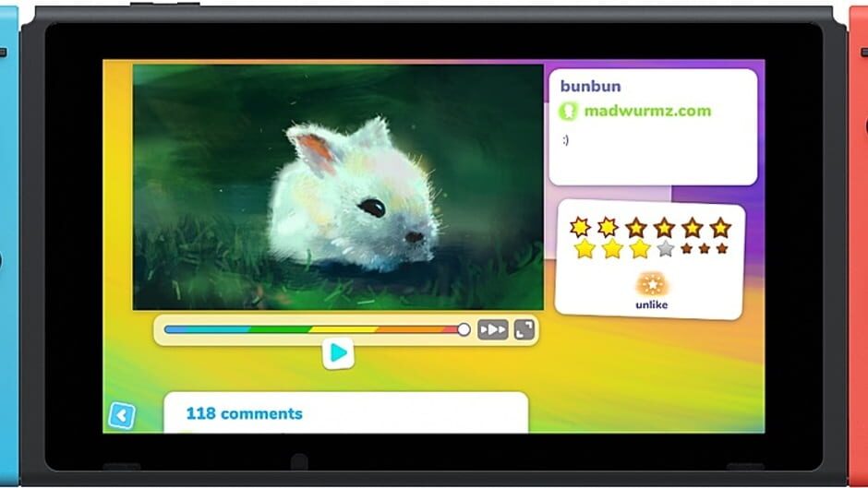Viewport: 868px width, 488px height.
Task: Open the madwurmz.com author link
Action: 647,112
